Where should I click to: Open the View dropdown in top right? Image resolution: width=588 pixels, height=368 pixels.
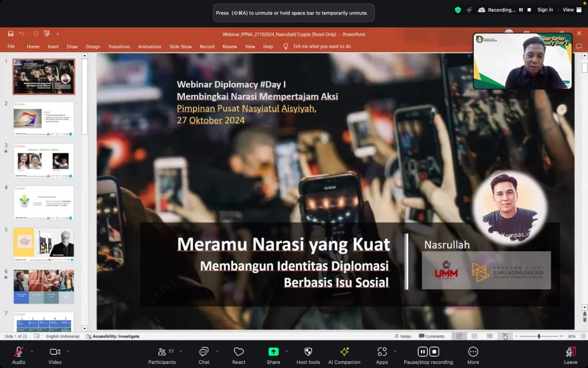point(570,10)
